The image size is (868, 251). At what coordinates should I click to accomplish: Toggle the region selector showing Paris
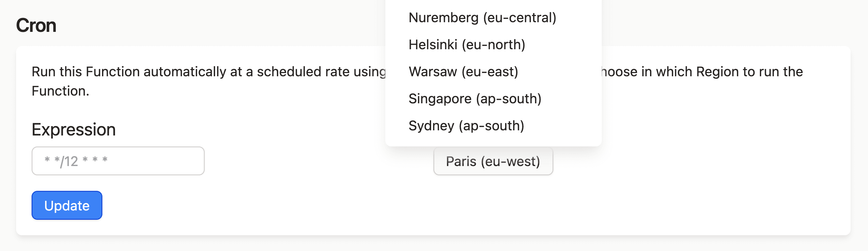coord(493,161)
